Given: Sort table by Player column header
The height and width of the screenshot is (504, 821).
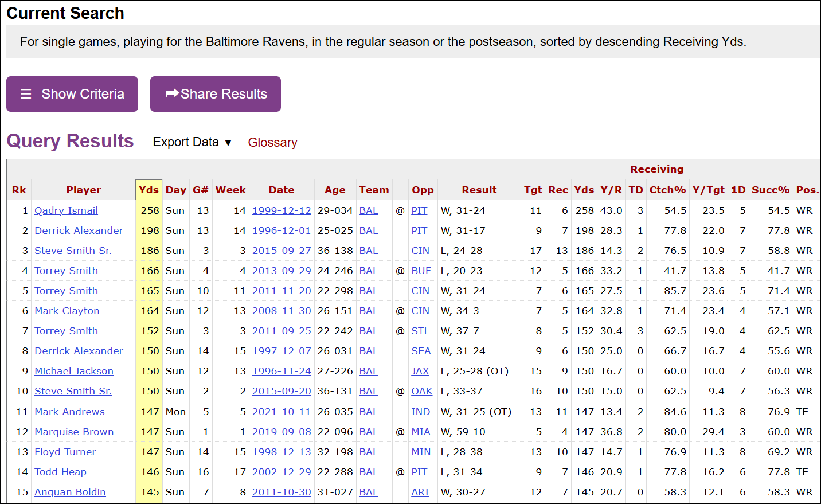Looking at the screenshot, I should click(x=83, y=190).
